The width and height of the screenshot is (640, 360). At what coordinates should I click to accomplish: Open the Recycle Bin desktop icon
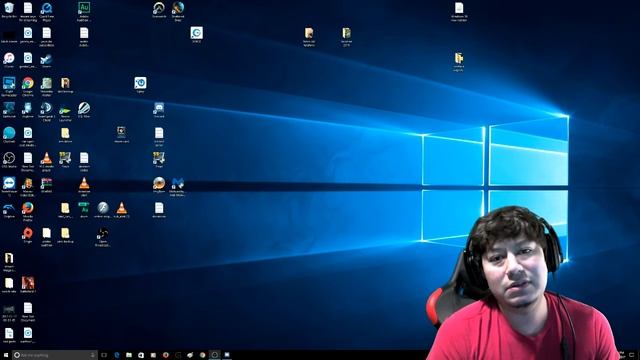coord(9,10)
